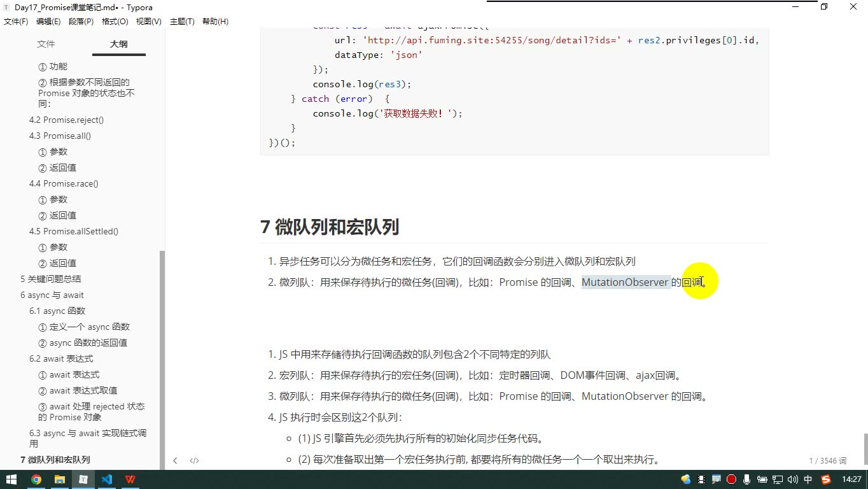Go to outline section 6 async 与 await

(52, 295)
